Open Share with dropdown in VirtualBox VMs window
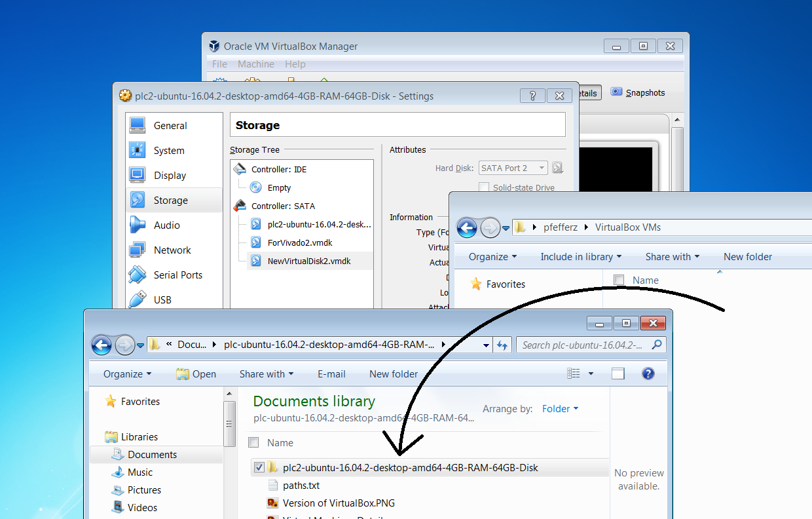812x519 pixels. [x=673, y=257]
